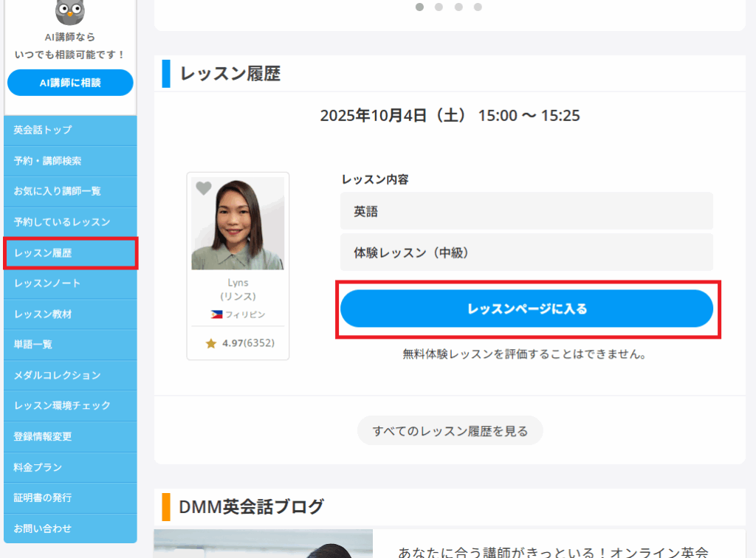Select レッスン履歴 in the sidebar

tap(70, 253)
